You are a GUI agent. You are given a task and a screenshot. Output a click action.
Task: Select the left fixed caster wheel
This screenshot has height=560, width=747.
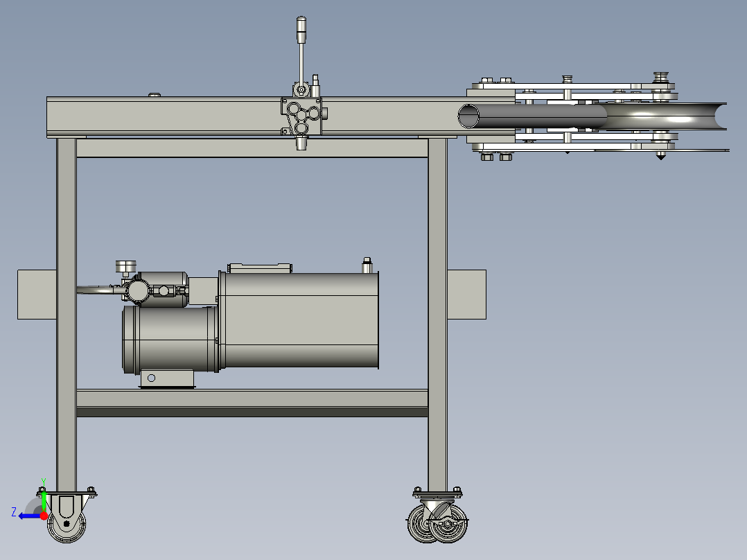click(x=67, y=523)
